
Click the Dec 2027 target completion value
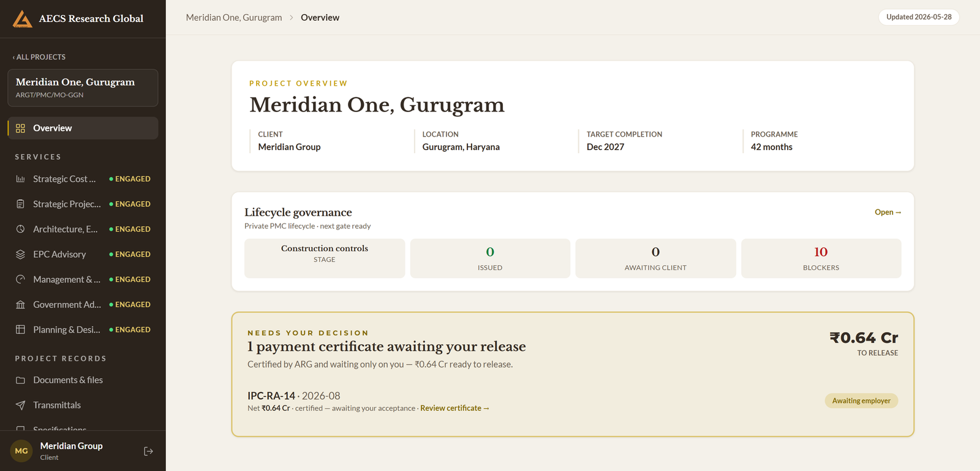coord(605,147)
